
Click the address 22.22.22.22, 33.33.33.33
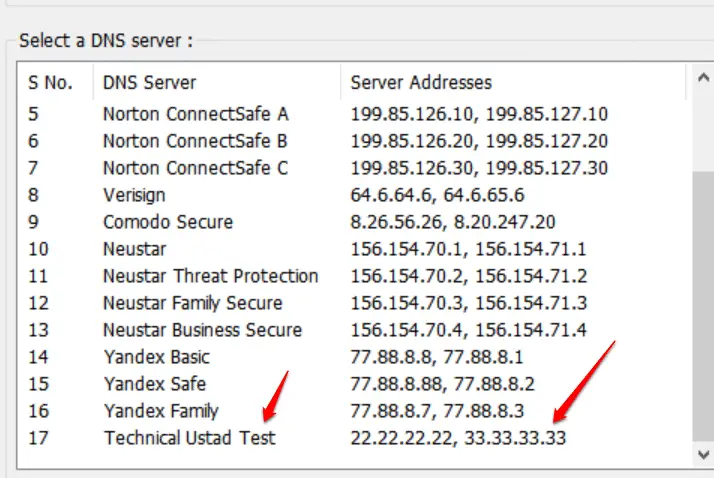[458, 438]
